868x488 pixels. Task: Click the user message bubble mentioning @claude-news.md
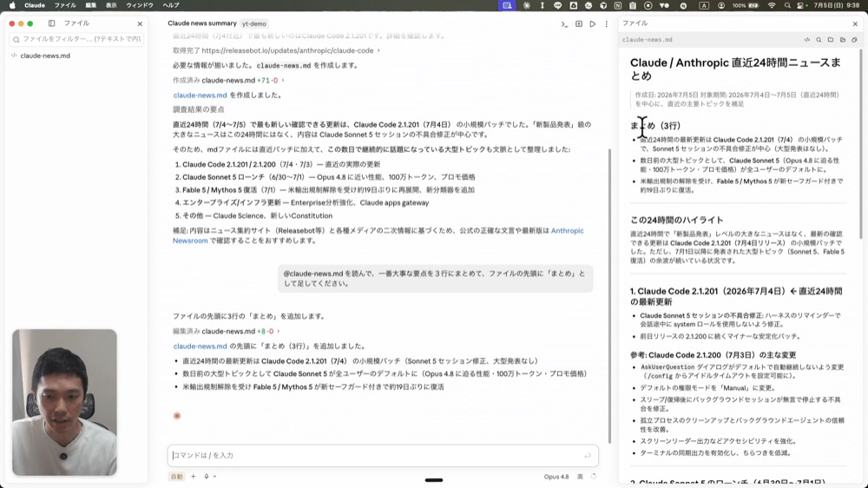[435, 279]
